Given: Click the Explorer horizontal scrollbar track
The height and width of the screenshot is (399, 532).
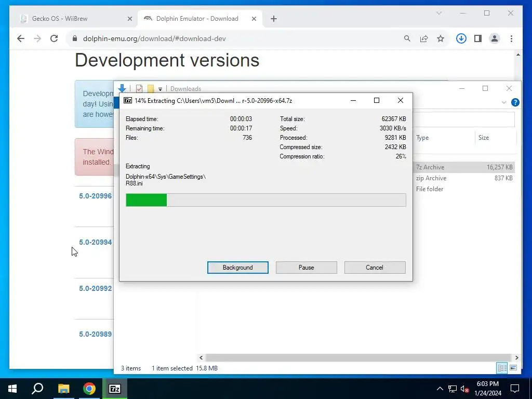Looking at the screenshot, I should pyautogui.click(x=358, y=357).
